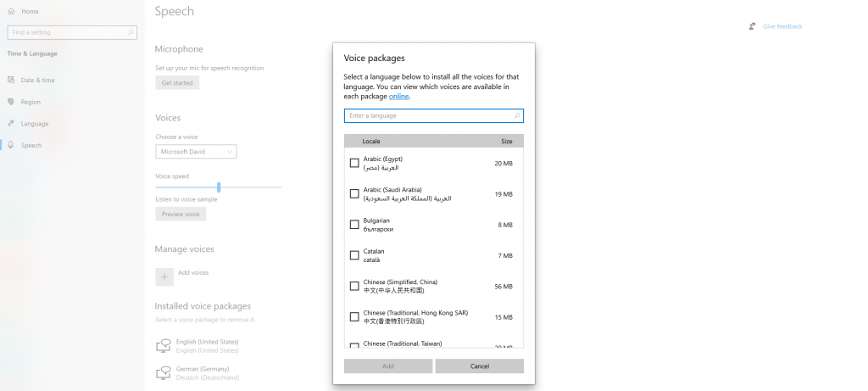The width and height of the screenshot is (868, 391).
Task: Open the Give feedback link
Action: pos(782,26)
